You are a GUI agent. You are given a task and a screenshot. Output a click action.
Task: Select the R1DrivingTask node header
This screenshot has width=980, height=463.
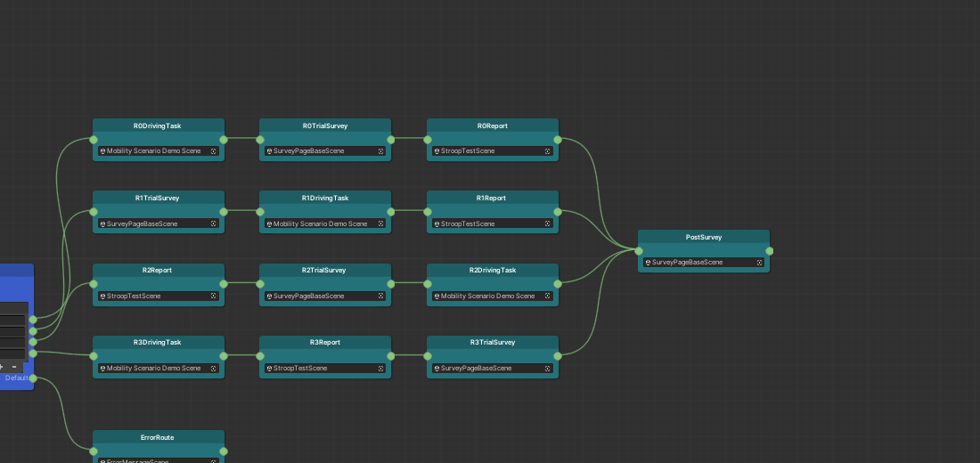click(325, 198)
